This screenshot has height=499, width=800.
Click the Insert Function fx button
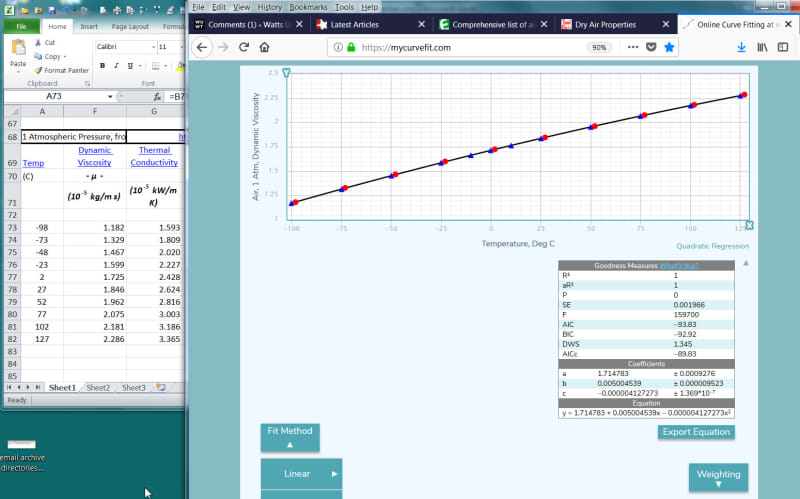(157, 96)
